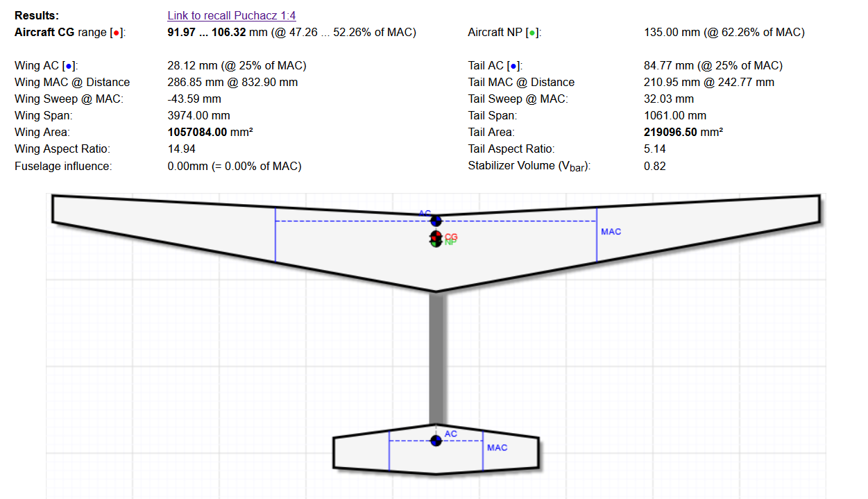
Task: Click the tail MAC label in diagram
Action: pyautogui.click(x=497, y=448)
